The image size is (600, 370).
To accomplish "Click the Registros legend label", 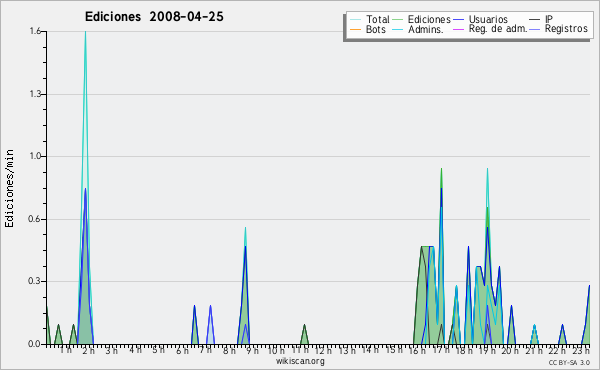I will [x=566, y=29].
